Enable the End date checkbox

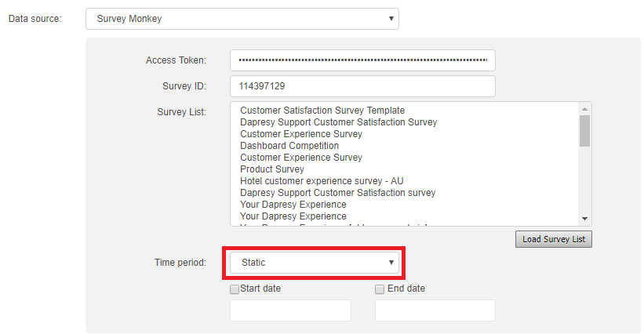click(380, 289)
